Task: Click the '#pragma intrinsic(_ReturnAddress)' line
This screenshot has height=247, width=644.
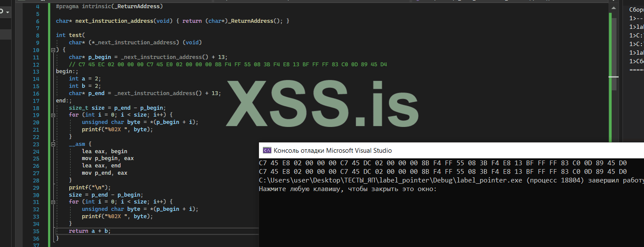Action: pyautogui.click(x=109, y=6)
